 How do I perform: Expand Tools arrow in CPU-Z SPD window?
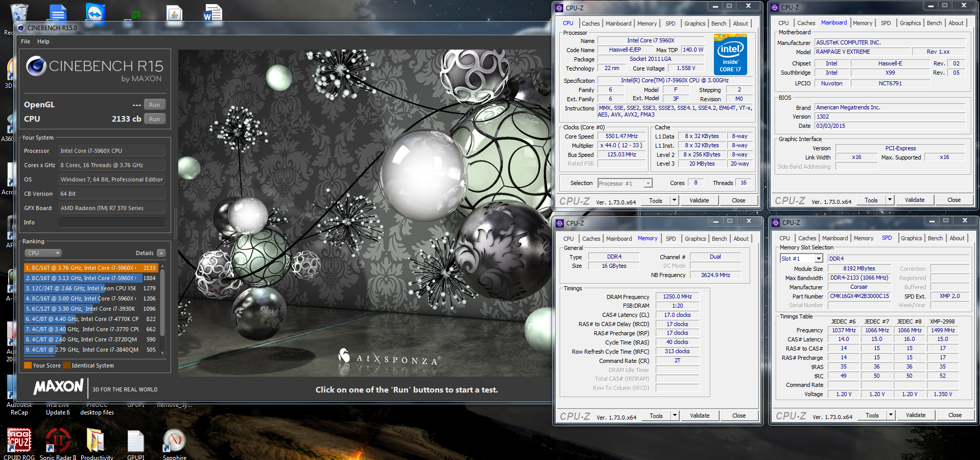pos(891,415)
